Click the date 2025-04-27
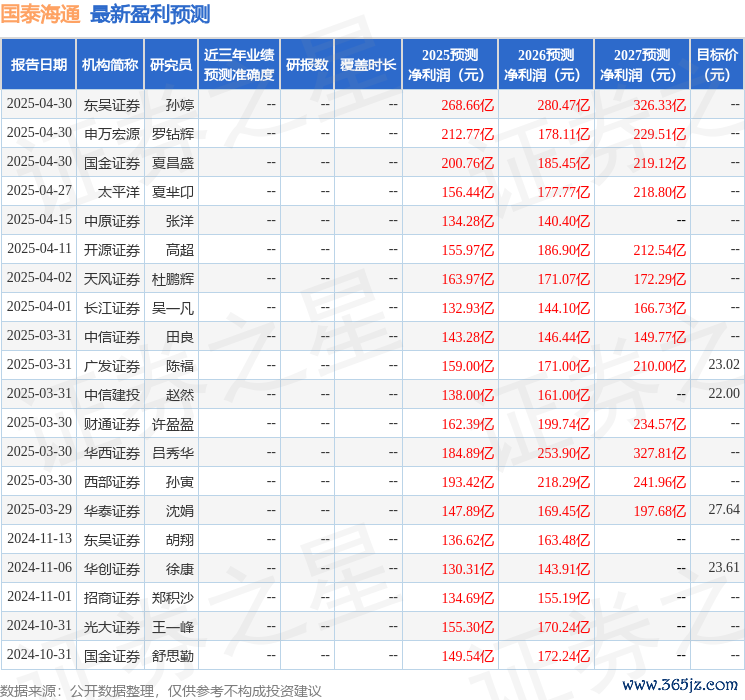This screenshot has height=700, width=745. tap(39, 191)
